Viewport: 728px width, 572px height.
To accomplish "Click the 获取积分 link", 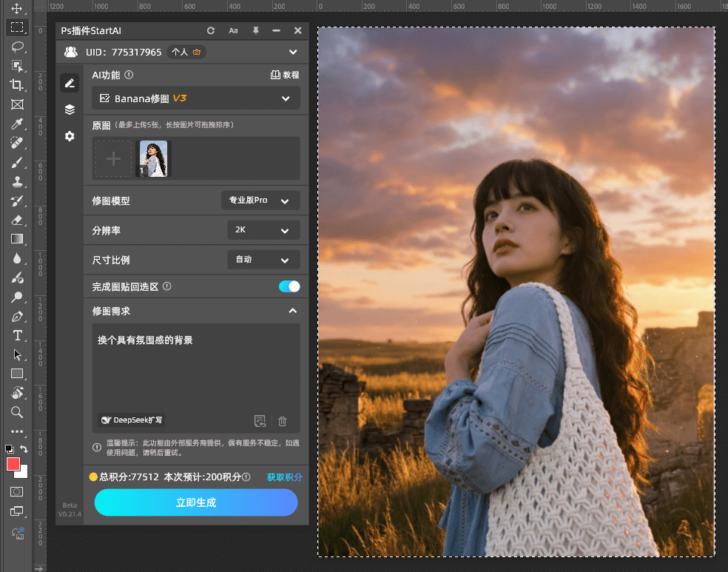I will coord(284,477).
